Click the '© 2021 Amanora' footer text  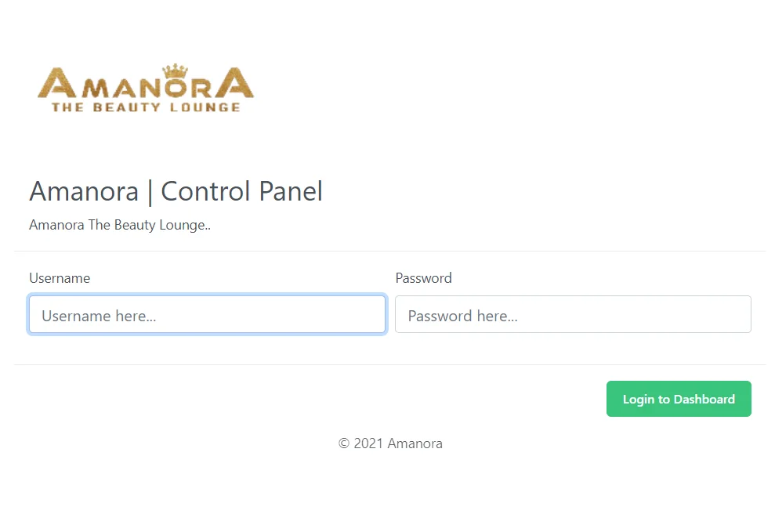coord(390,443)
